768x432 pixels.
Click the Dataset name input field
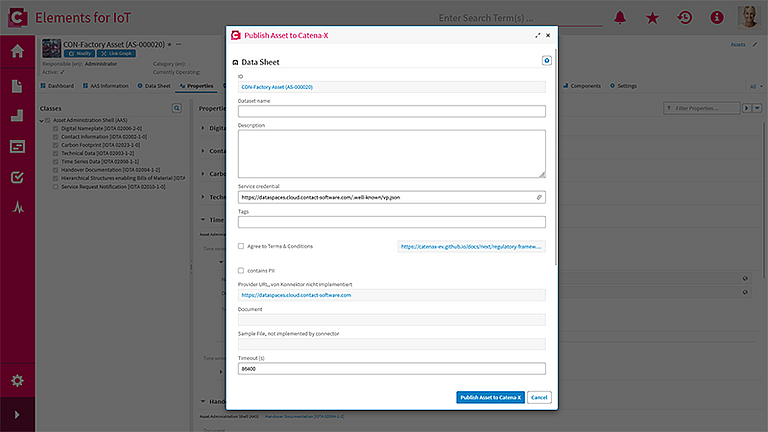point(392,111)
